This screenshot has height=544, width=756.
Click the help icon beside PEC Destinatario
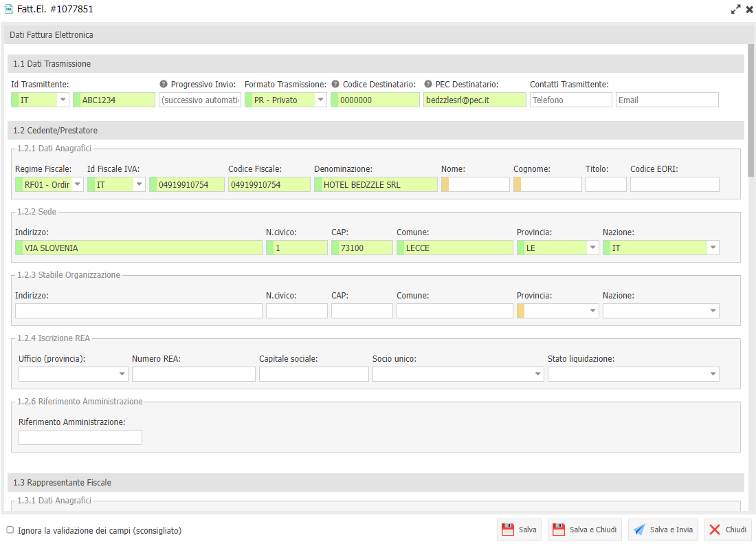(428, 85)
